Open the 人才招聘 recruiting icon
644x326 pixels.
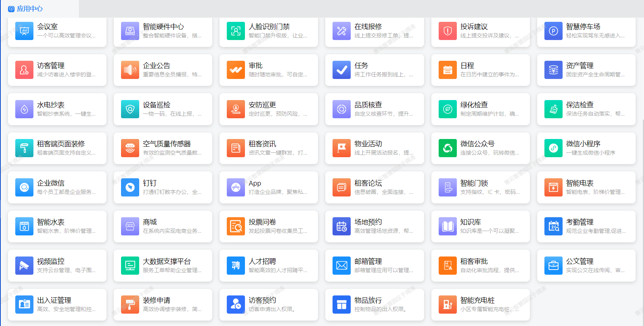click(x=236, y=266)
